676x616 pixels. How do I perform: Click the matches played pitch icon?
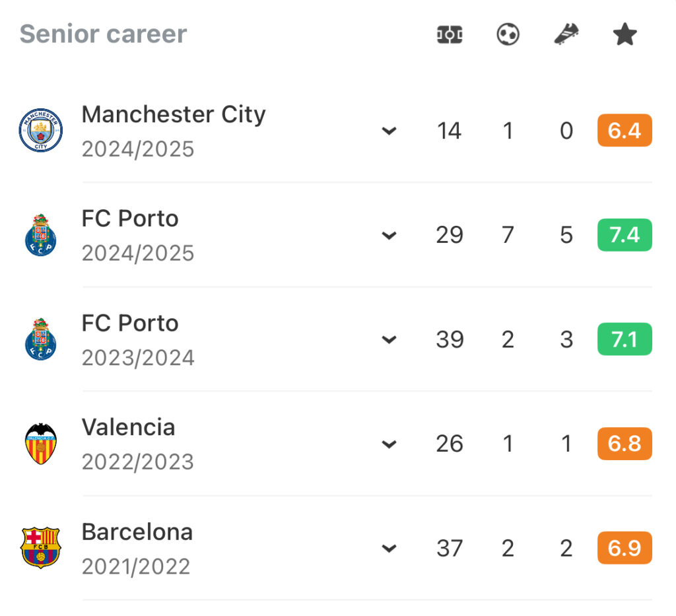pyautogui.click(x=449, y=34)
